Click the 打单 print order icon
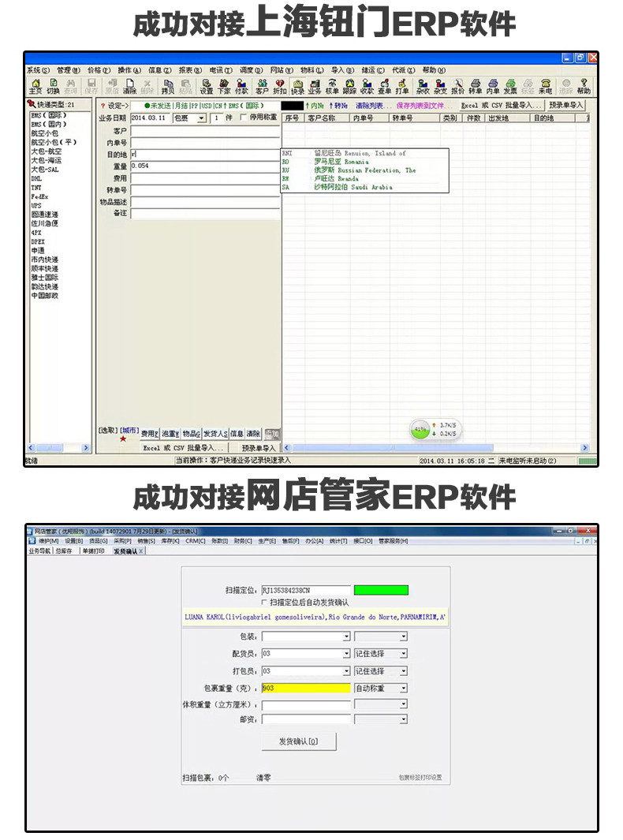The image size is (623, 840). click(x=401, y=86)
